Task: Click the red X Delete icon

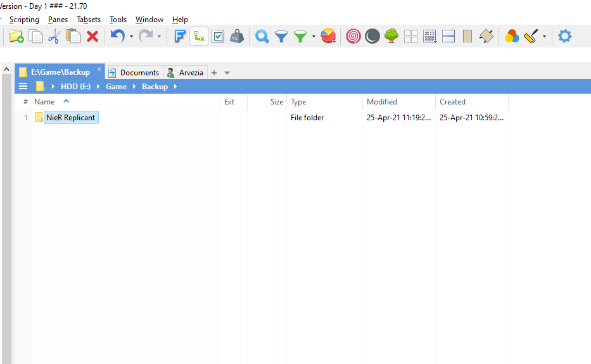Action: click(x=92, y=36)
